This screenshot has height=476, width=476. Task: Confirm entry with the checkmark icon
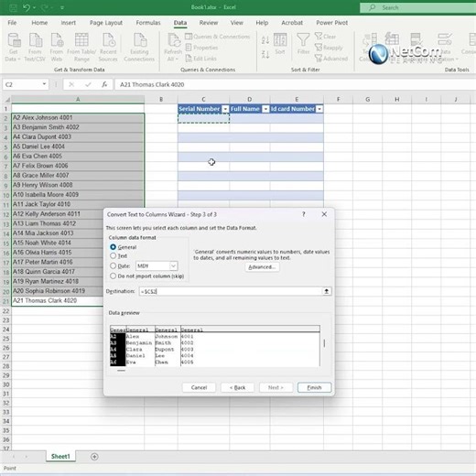click(x=88, y=84)
